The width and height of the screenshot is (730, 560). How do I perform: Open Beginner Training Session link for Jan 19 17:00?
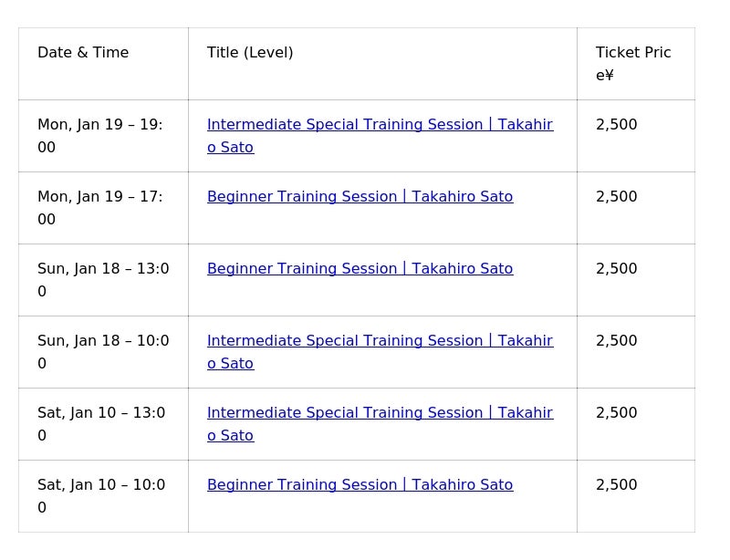360,197
